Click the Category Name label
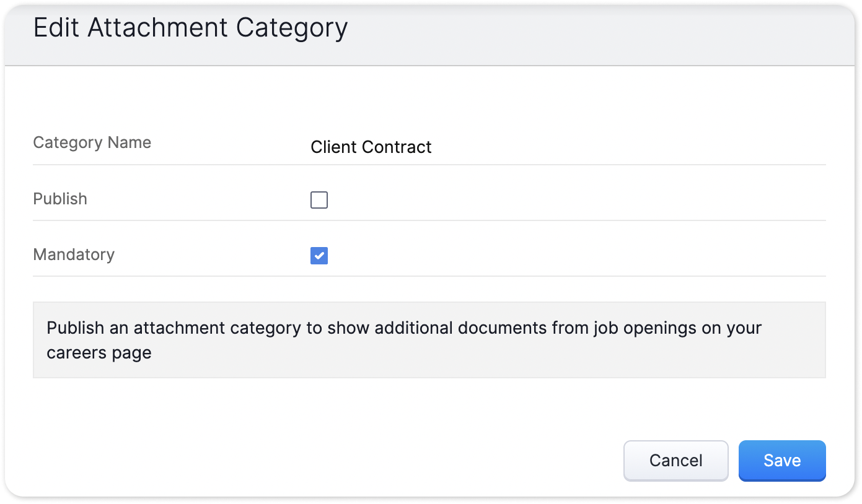The width and height of the screenshot is (862, 504). (x=92, y=142)
